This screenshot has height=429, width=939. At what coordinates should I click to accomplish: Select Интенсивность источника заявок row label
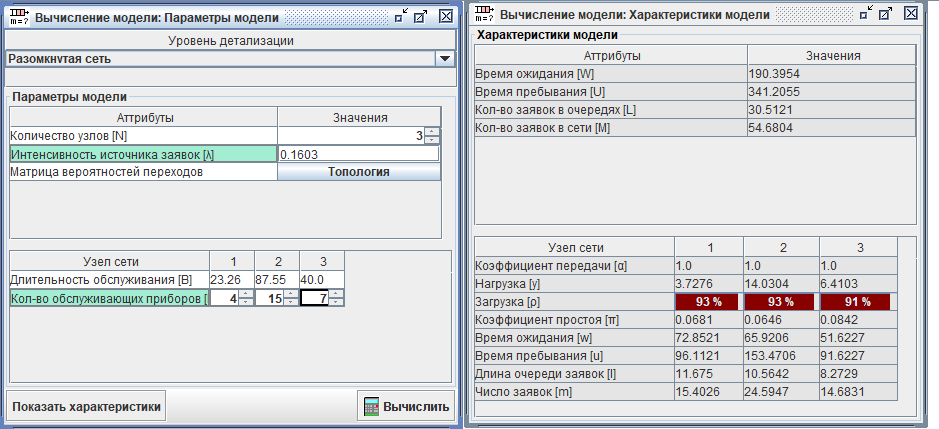pyautogui.click(x=144, y=154)
